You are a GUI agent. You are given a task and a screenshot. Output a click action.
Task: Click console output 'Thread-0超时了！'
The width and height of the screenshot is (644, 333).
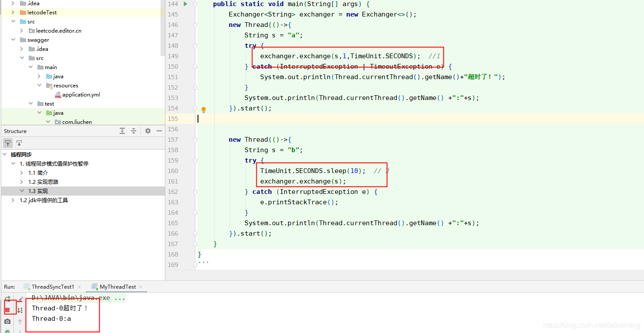click(60, 308)
